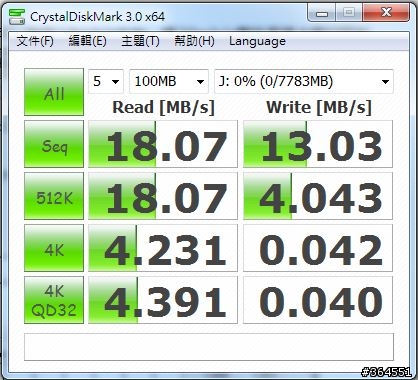Open the drive dropdown showing J: 0%
Image resolution: width=418 pixels, height=380 pixels.
[304, 81]
